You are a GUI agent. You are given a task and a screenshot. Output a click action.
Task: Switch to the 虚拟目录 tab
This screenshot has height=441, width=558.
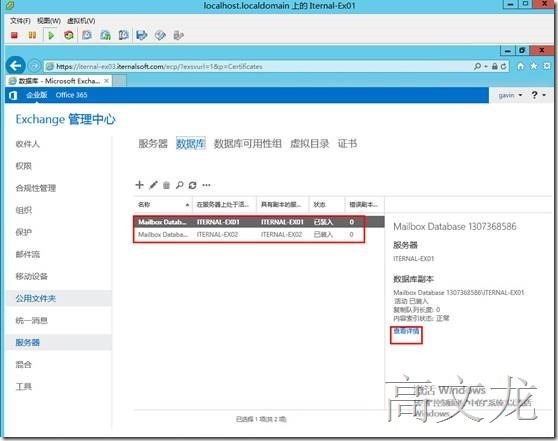click(310, 144)
